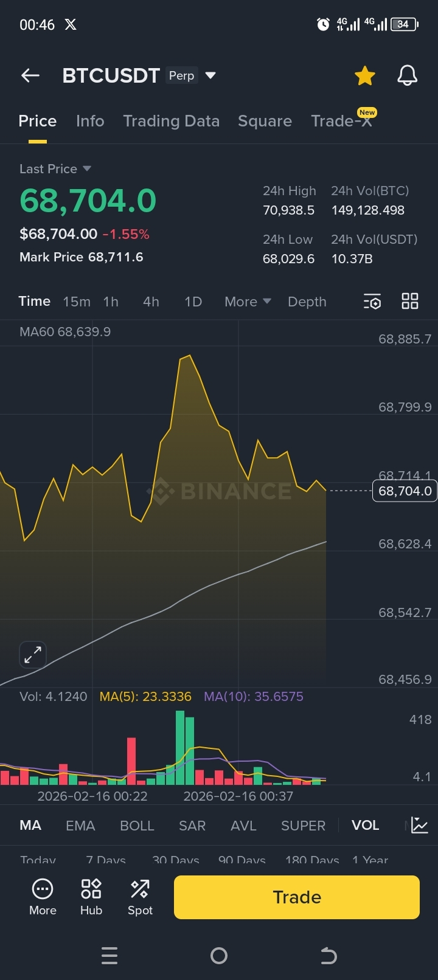The width and height of the screenshot is (438, 980).
Task: Open the chart layout grid icon
Action: click(x=410, y=301)
